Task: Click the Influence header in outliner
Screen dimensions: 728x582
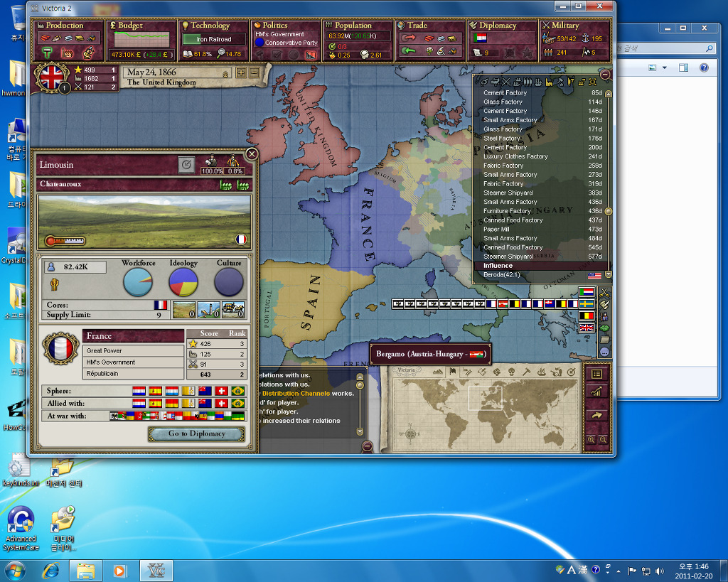Action: pyautogui.click(x=541, y=266)
